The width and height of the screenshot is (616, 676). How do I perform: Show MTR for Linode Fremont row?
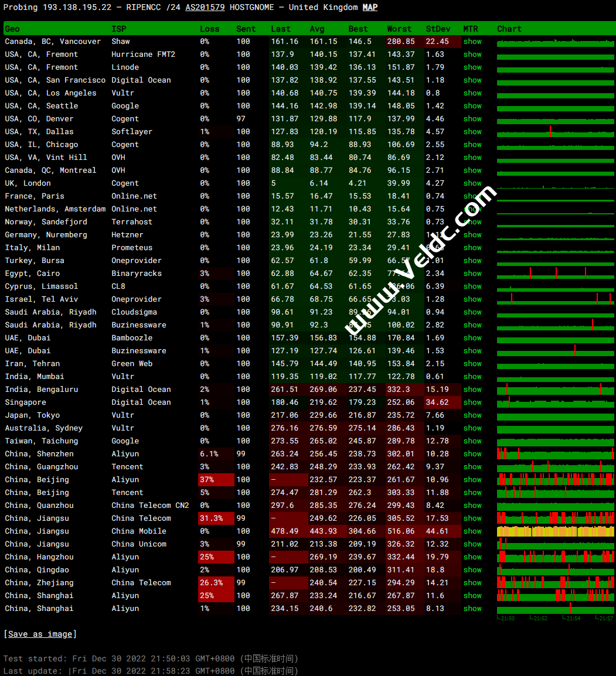coord(472,67)
